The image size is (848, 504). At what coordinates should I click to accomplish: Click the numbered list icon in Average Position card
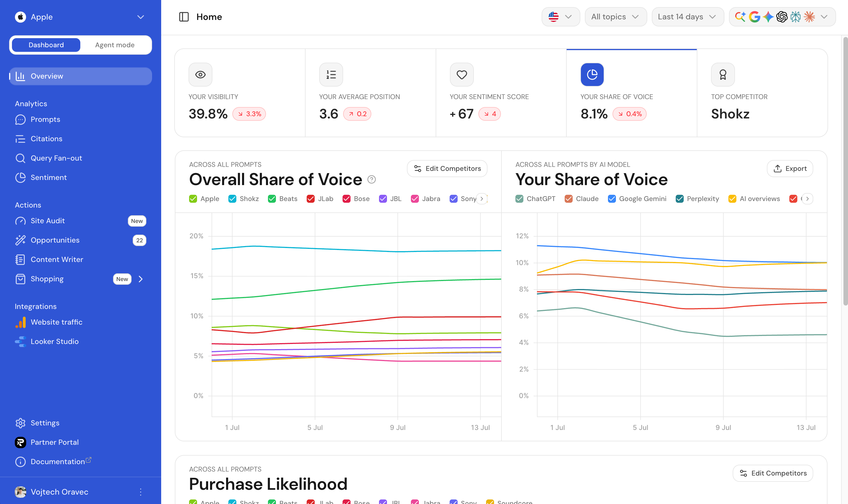(331, 74)
